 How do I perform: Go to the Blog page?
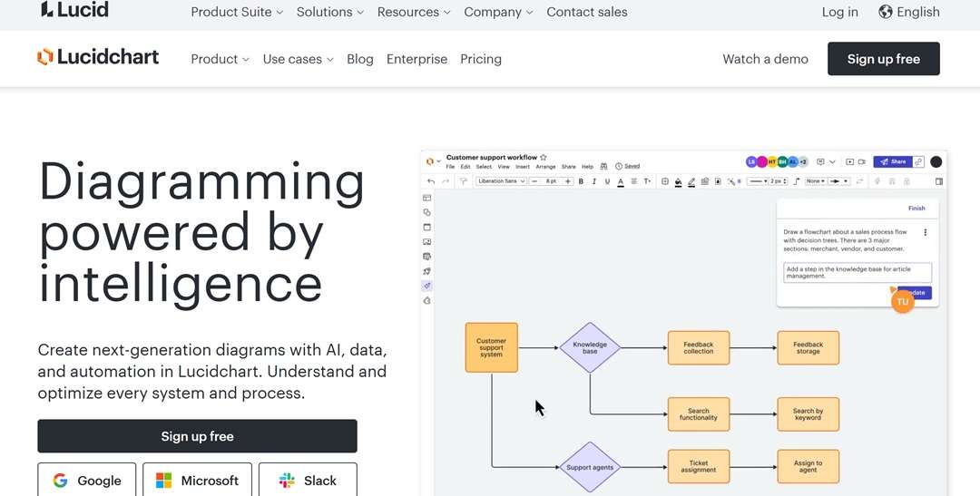(x=360, y=59)
